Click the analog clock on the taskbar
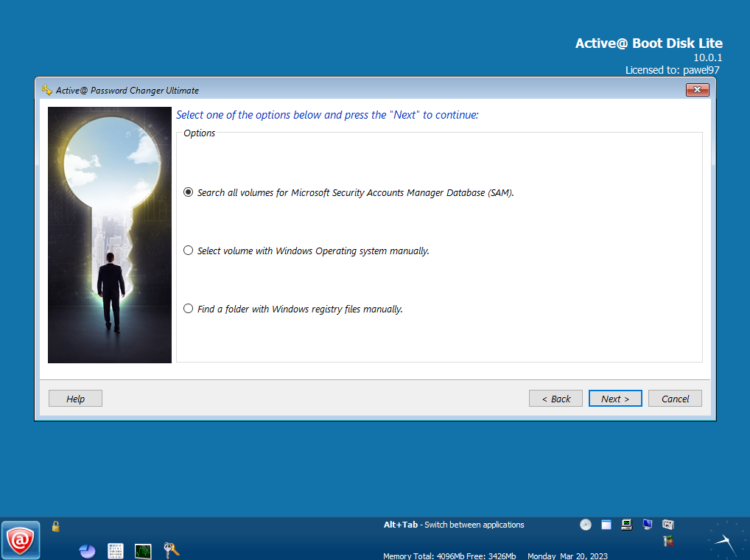 [x=726, y=541]
